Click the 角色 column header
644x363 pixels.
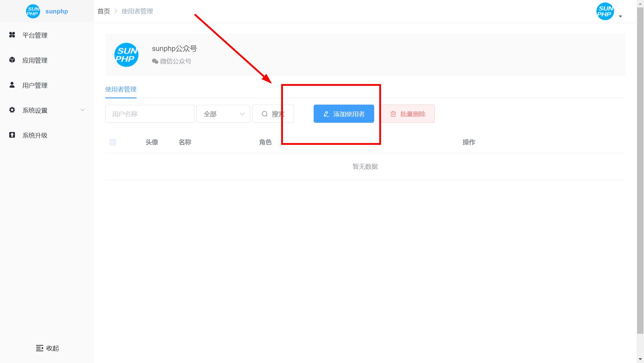click(265, 142)
